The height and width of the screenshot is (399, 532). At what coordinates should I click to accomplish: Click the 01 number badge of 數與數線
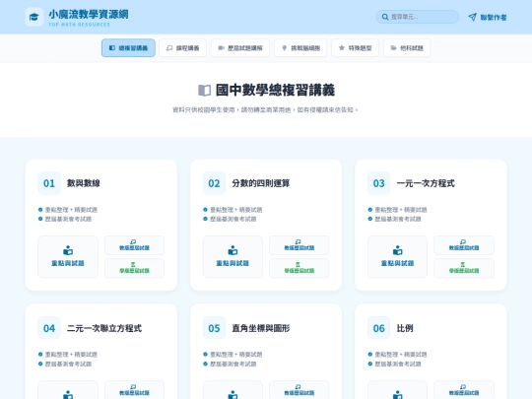(x=49, y=183)
